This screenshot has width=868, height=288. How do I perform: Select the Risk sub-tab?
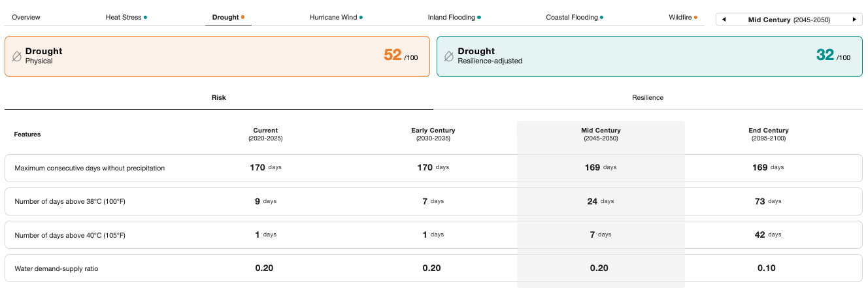[x=218, y=97]
